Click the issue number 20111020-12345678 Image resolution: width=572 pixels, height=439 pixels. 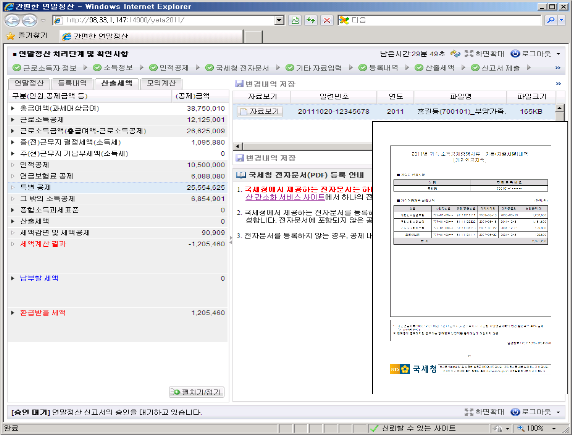click(x=333, y=112)
